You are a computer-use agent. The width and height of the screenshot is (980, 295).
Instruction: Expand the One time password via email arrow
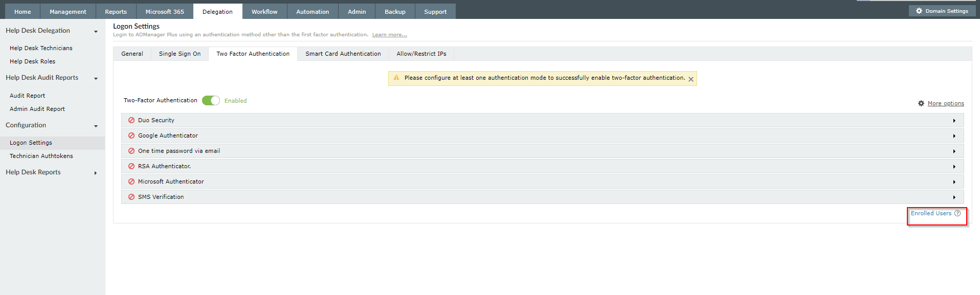coord(954,151)
